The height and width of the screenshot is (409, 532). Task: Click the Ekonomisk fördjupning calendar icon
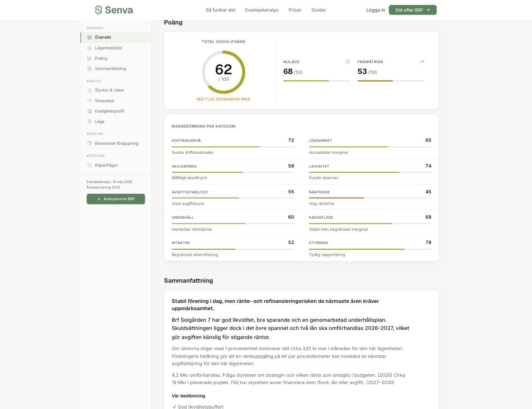[x=89, y=143]
